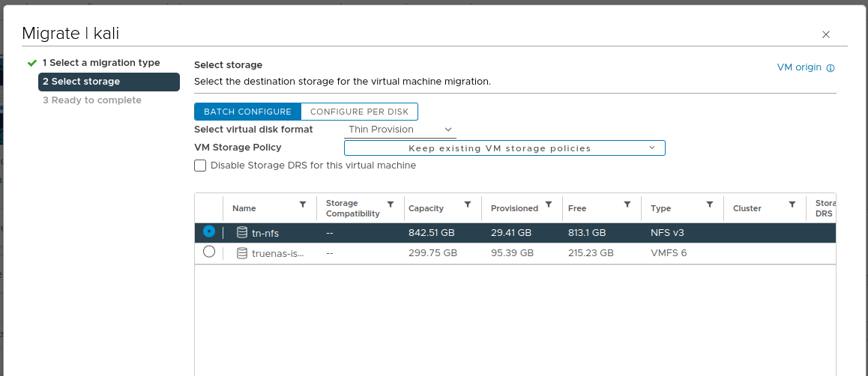Click the tn-nfs datastore icon

[242, 233]
